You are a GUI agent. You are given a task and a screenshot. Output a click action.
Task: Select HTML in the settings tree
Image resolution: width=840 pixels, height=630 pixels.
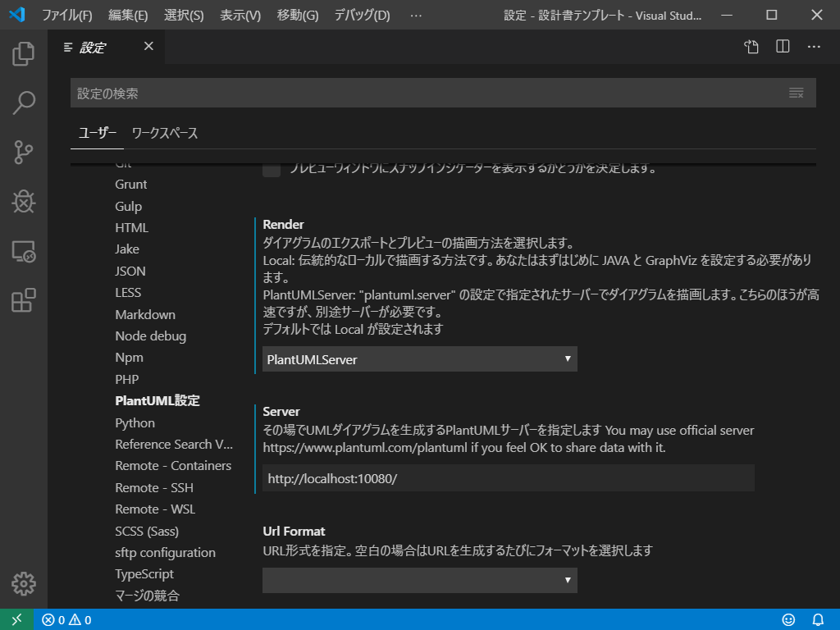click(132, 228)
